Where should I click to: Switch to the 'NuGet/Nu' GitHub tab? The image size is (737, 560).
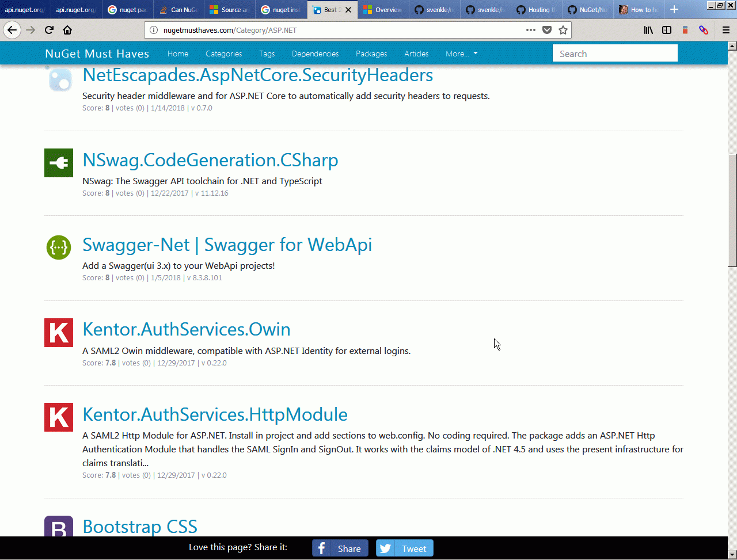click(587, 10)
